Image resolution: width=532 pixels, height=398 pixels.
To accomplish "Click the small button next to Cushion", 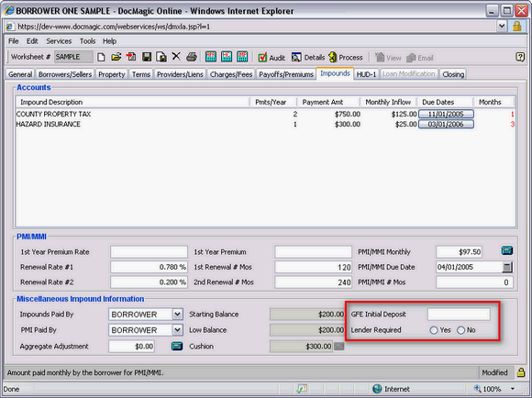I will (339, 346).
